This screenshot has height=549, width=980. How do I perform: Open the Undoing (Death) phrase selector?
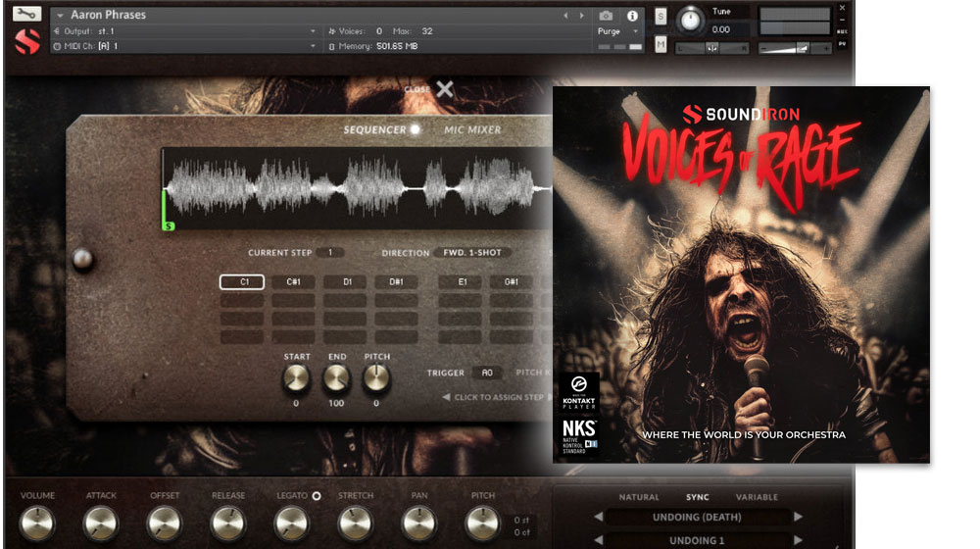point(698,517)
